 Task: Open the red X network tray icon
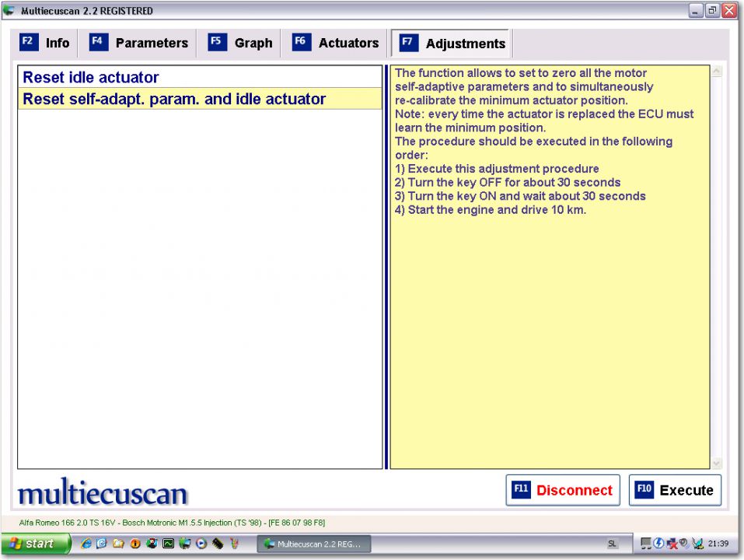click(672, 544)
